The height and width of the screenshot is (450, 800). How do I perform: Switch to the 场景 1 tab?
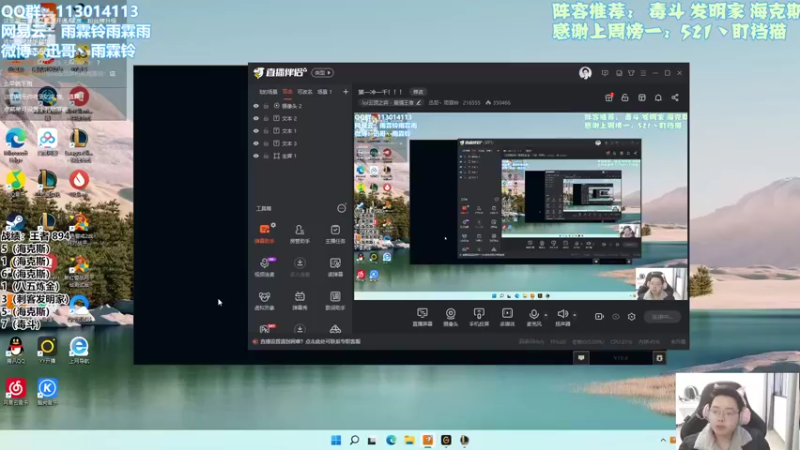tap(324, 92)
